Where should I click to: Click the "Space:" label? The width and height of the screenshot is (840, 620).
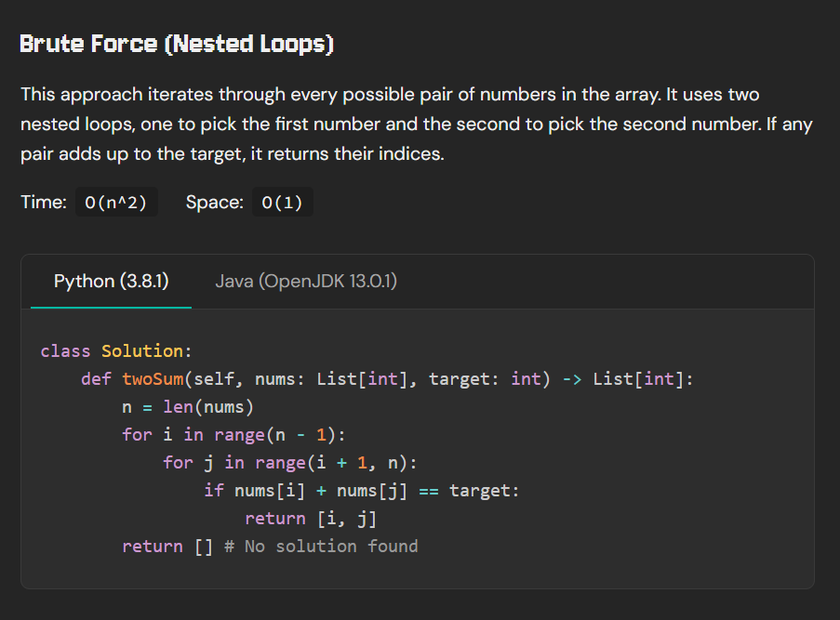pos(214,202)
